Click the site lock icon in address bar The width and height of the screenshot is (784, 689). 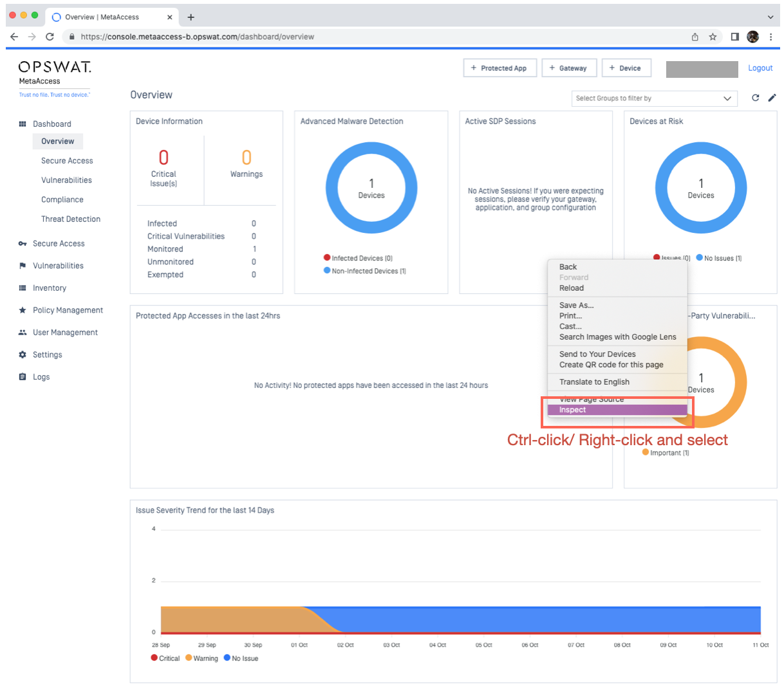pos(71,37)
